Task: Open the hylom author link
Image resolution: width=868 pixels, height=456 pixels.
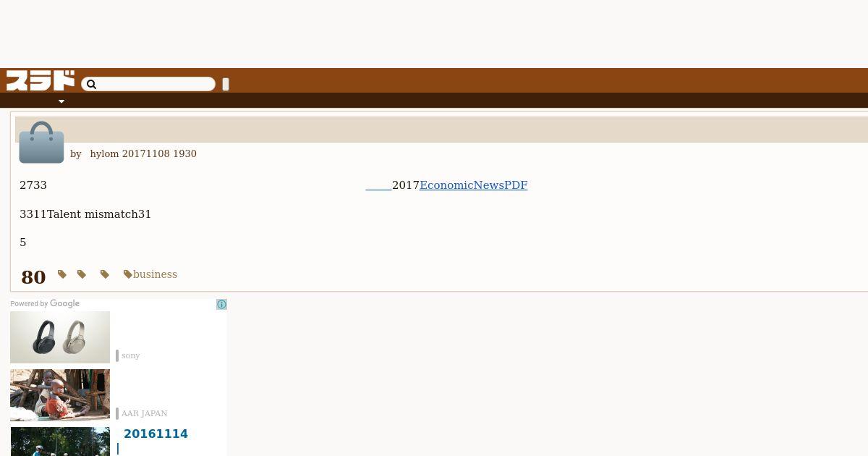Action: [104, 153]
